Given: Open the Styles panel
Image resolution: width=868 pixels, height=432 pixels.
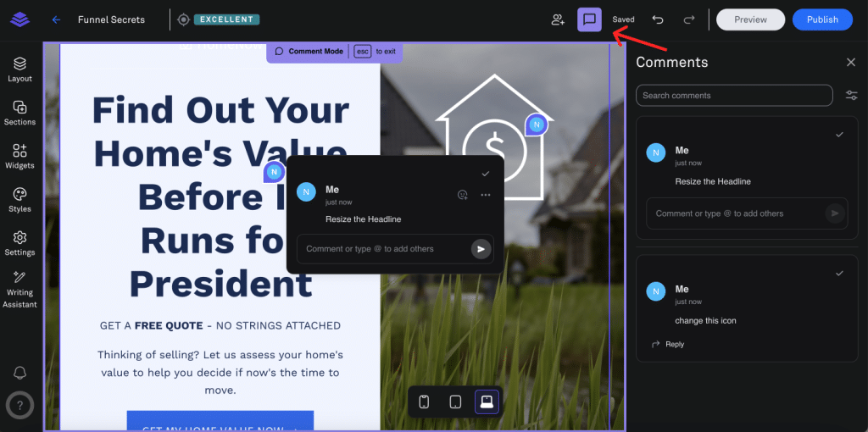Looking at the screenshot, I should tap(19, 200).
